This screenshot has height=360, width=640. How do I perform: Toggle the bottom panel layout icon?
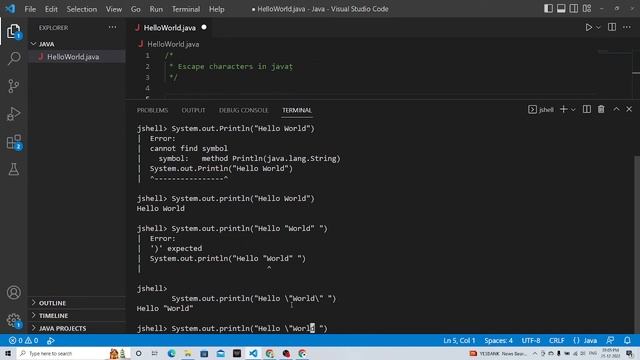click(561, 9)
